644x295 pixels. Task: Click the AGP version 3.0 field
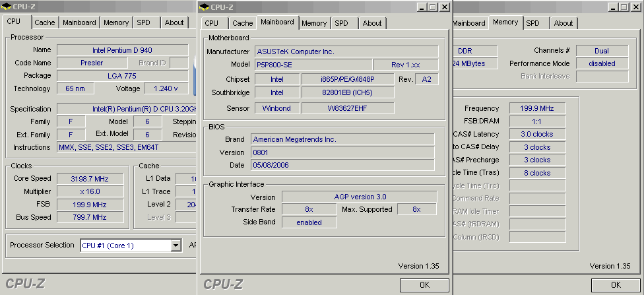click(360, 197)
